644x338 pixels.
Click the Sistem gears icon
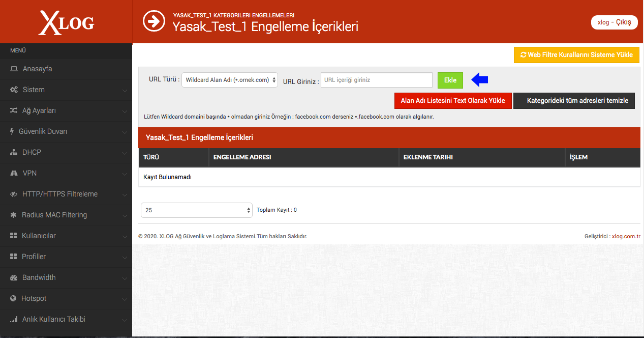pyautogui.click(x=14, y=90)
